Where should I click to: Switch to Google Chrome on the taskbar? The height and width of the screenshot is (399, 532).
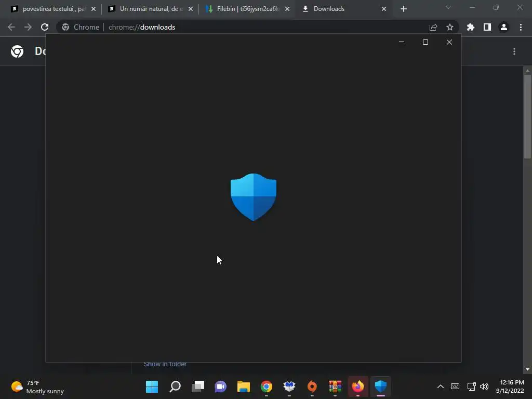(267, 387)
